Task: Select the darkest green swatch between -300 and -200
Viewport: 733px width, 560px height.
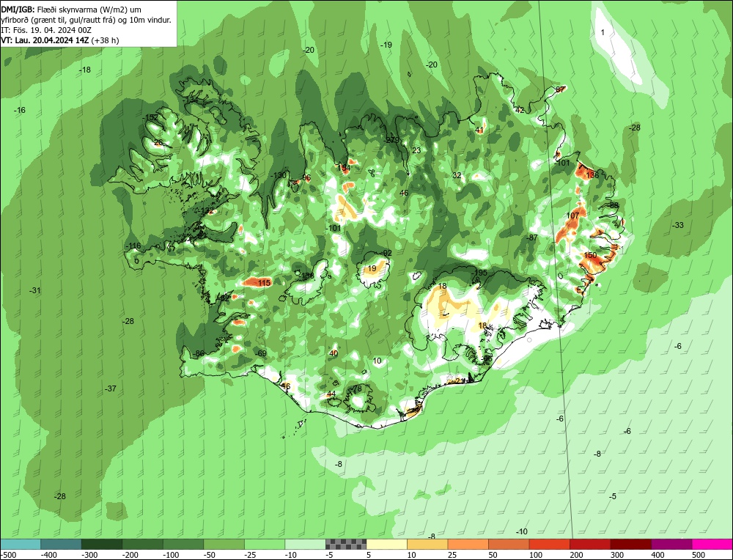Action: [102, 544]
